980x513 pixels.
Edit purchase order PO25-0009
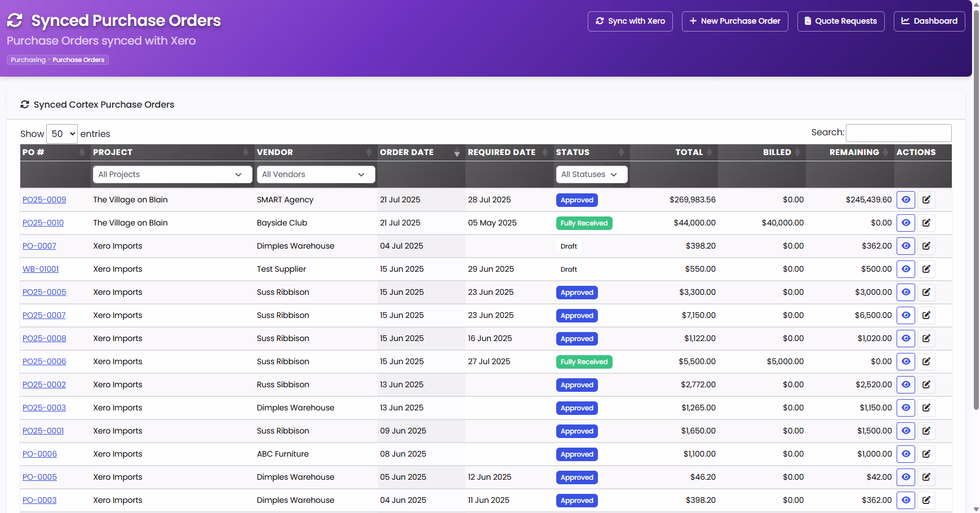point(926,200)
